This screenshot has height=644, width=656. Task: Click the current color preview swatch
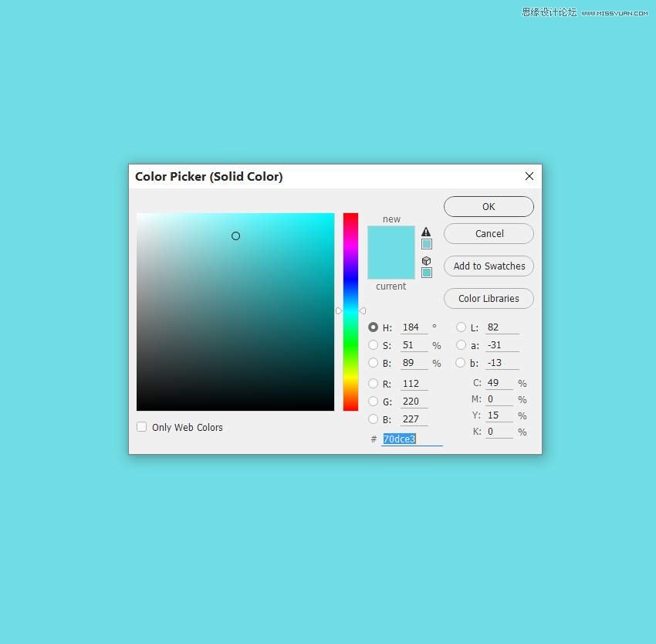(391, 266)
